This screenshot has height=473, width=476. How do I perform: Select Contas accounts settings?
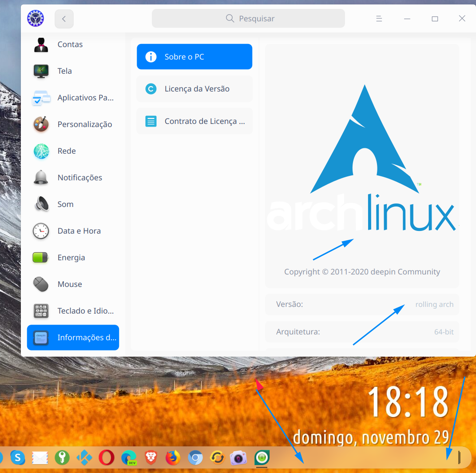point(70,44)
